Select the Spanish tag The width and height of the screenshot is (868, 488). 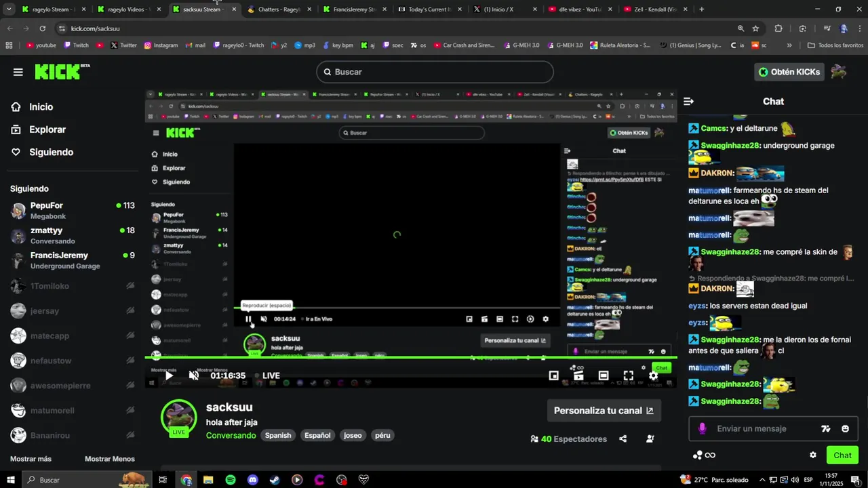278,435
